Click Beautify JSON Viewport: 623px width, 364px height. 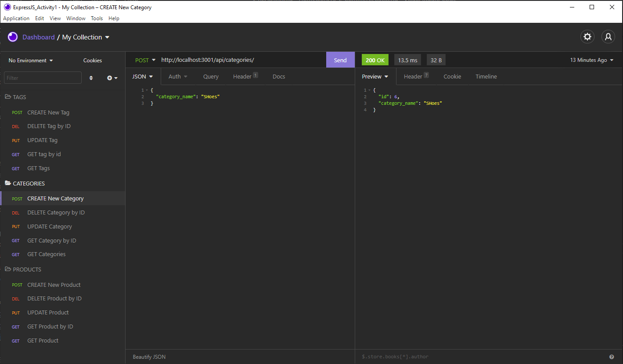(x=149, y=357)
